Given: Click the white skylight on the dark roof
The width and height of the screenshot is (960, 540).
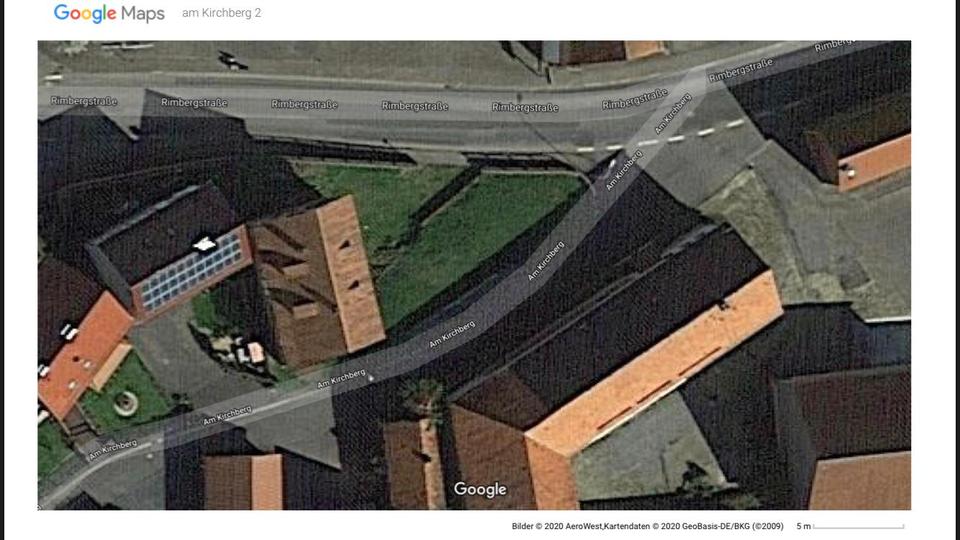Looking at the screenshot, I should click(x=204, y=245).
